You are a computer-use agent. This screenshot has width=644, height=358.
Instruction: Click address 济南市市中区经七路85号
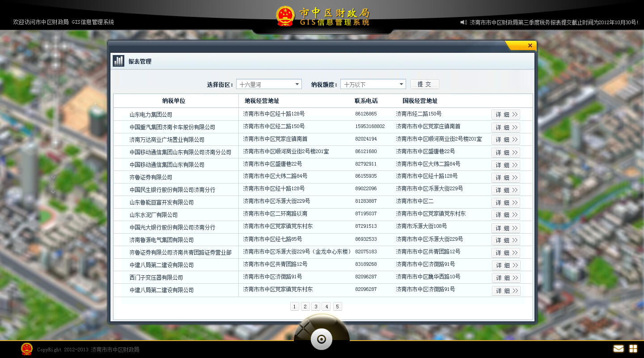(x=272, y=239)
